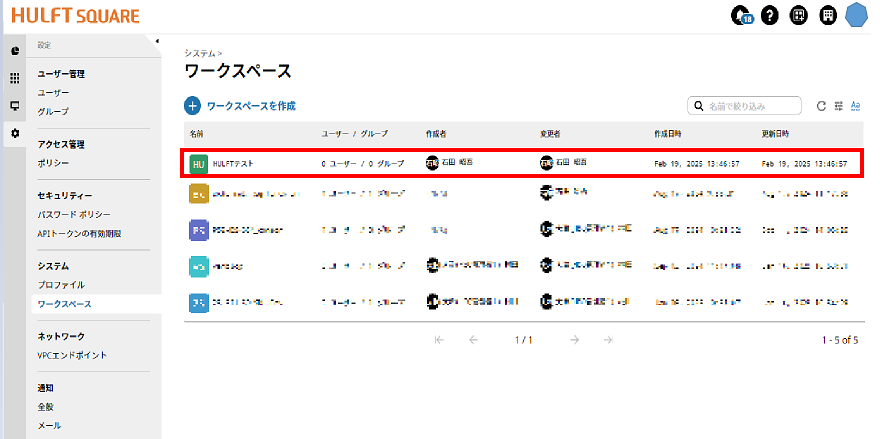Click the settings gear sidebar icon

point(15,133)
